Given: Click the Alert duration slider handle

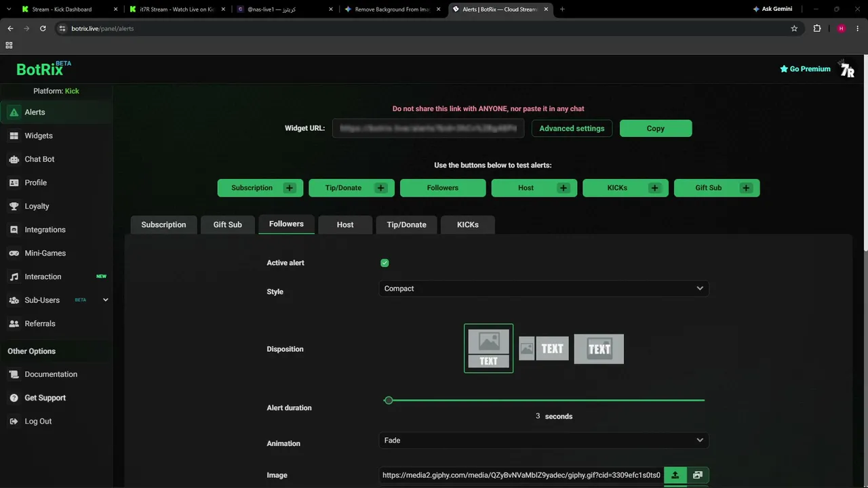Looking at the screenshot, I should tap(389, 401).
